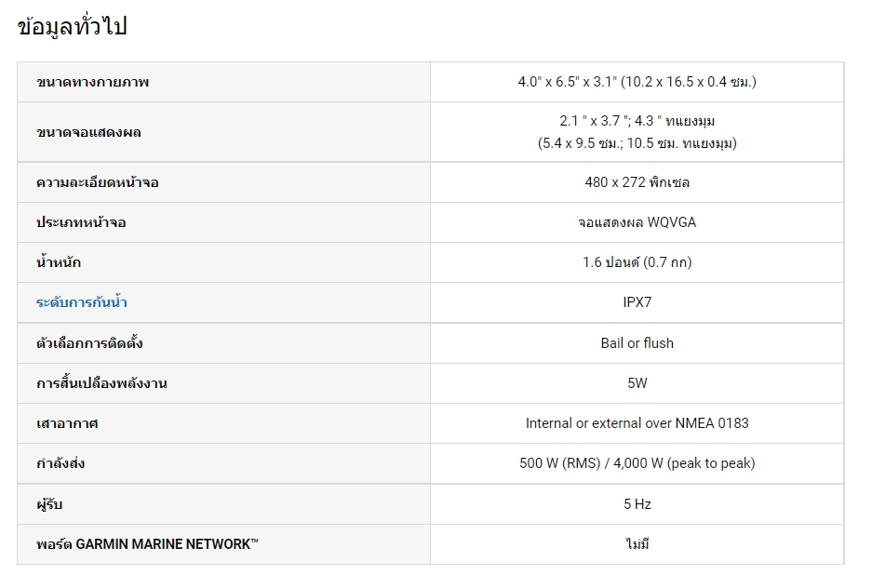Select the IPX7 value cell

[x=637, y=303]
